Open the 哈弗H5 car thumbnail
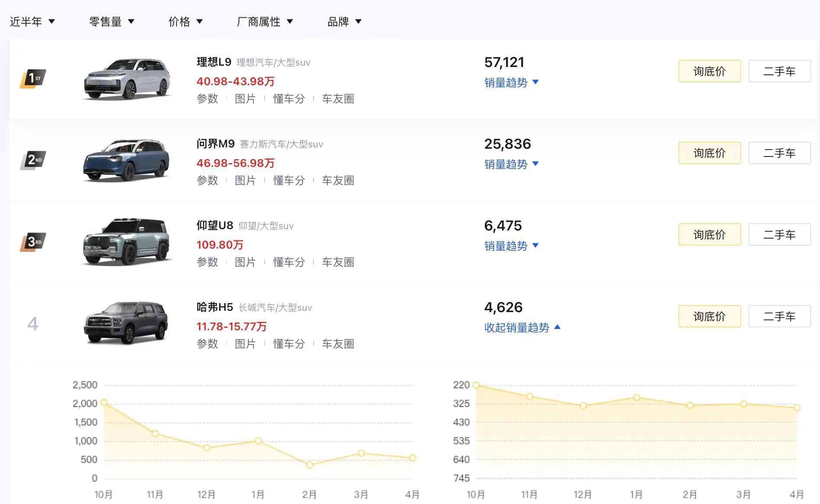820x504 pixels. 126,323
